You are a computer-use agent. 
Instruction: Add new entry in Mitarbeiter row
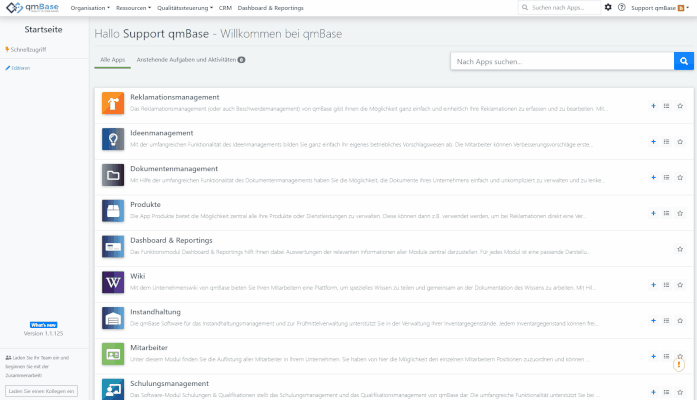click(x=653, y=356)
